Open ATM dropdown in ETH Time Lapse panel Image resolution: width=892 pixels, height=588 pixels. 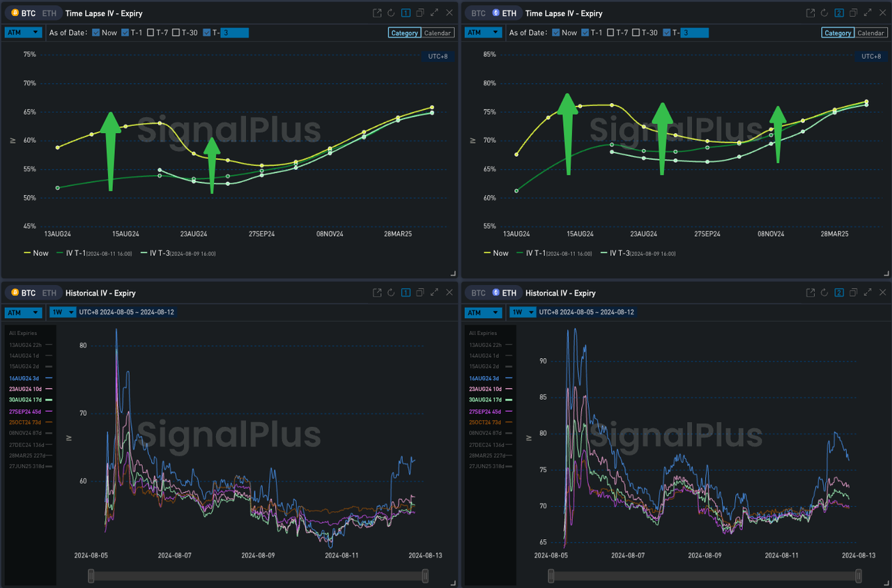[x=484, y=33]
